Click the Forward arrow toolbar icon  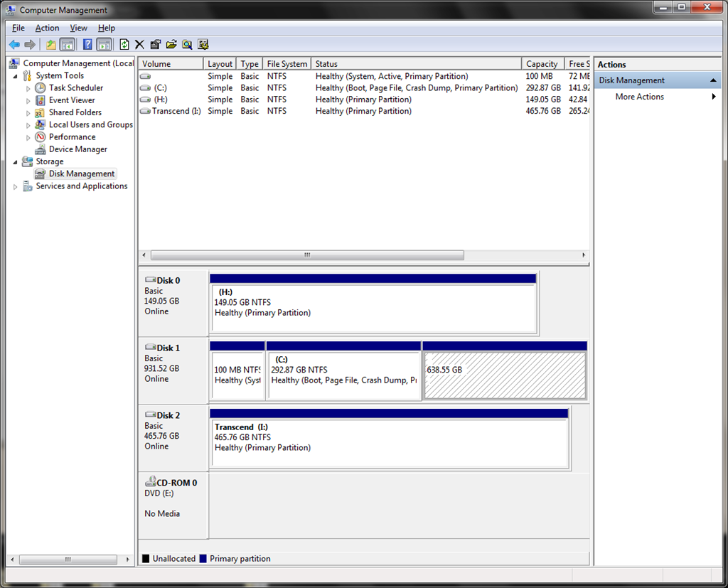pos(30,45)
